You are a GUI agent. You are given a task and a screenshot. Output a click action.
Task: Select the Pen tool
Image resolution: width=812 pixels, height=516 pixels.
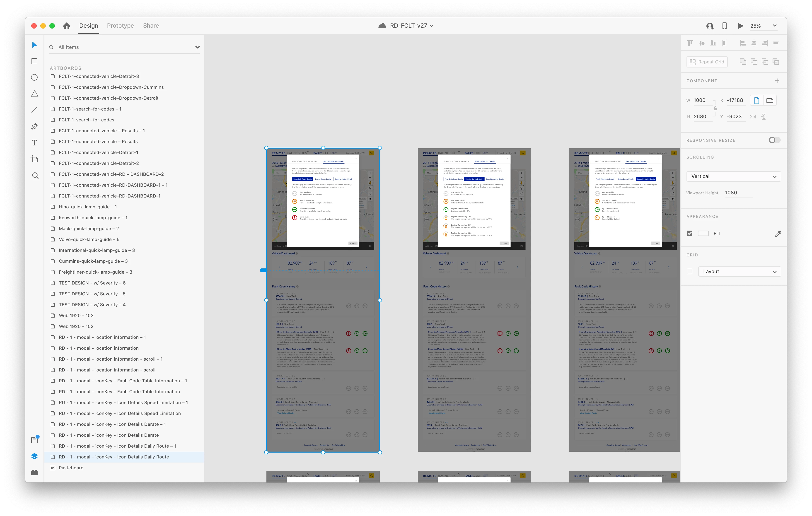[34, 126]
